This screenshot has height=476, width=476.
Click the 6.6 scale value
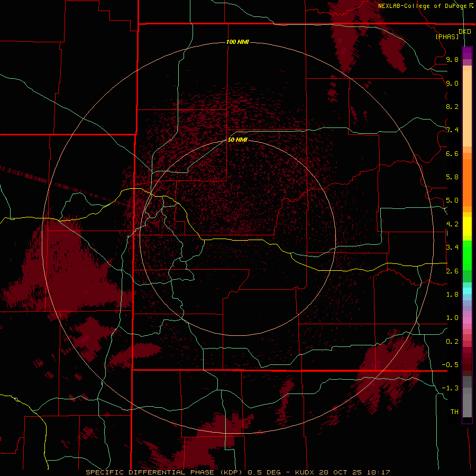point(452,153)
